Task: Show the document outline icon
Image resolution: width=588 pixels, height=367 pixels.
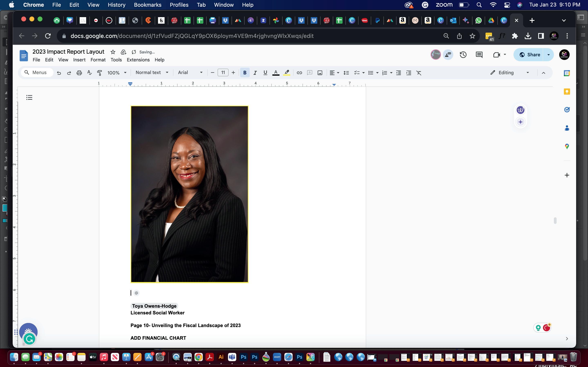Action: tap(29, 98)
